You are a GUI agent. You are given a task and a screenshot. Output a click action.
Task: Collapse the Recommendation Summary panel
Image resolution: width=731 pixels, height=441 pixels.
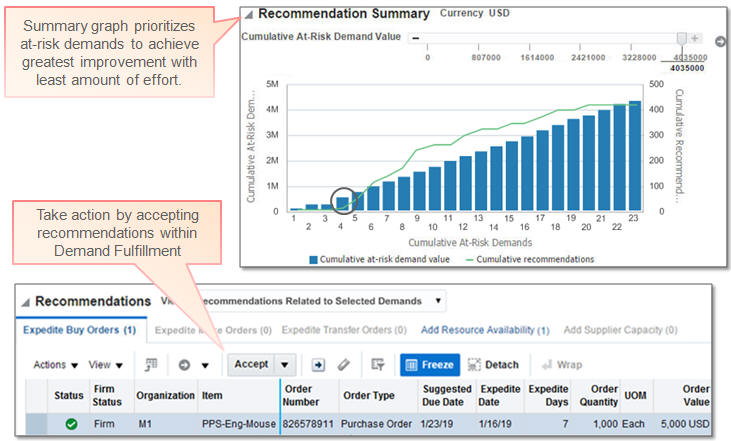[249, 15]
